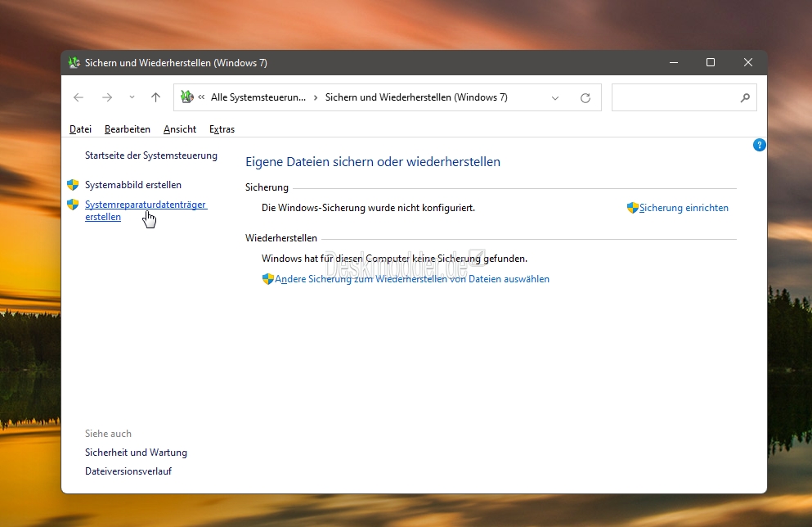Maximize the Sichern und Wiederherstellen window

click(x=711, y=63)
